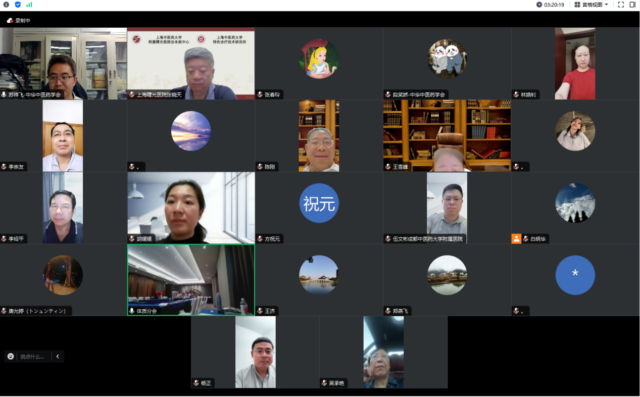Click the orange host badge on snow mountain tile
The image size is (640, 397).
click(x=516, y=239)
